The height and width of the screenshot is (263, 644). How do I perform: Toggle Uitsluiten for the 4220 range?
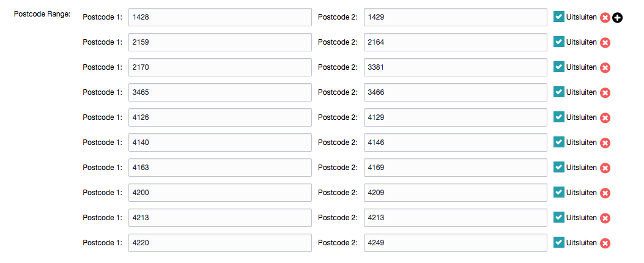[x=558, y=242]
